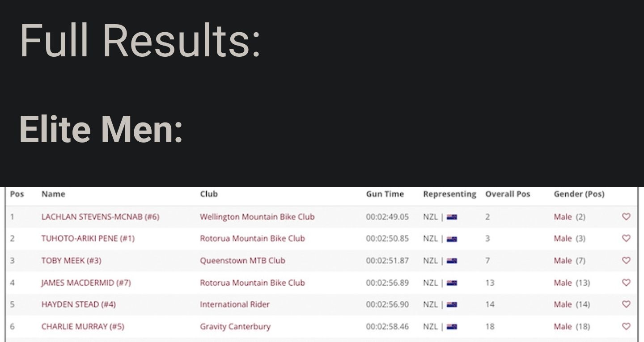Viewport: 644px width, 342px height.
Task: Sort by Overall Pos column header
Action: coord(508,194)
